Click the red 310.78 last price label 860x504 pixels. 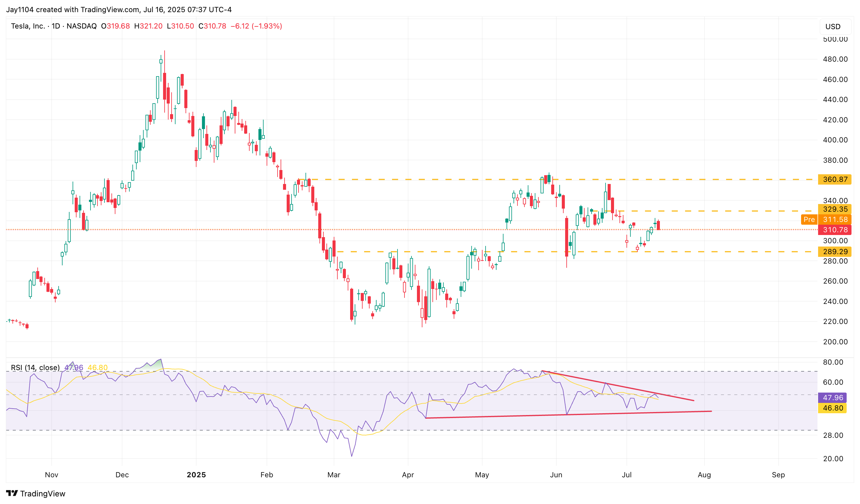pos(834,230)
